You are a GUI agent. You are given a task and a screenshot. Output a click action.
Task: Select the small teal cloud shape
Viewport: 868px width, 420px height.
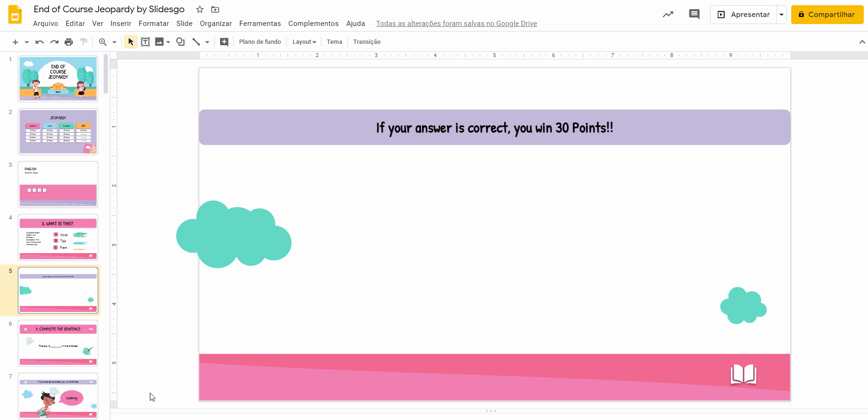click(x=744, y=305)
